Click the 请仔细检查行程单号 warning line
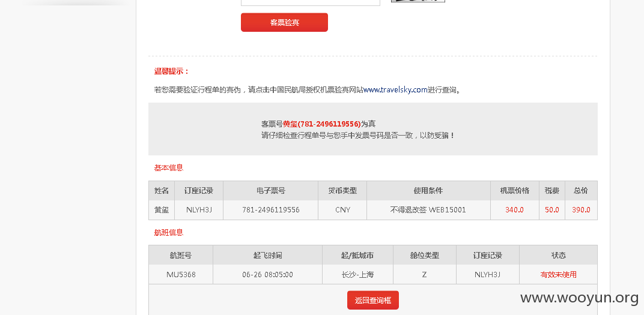 [358, 136]
